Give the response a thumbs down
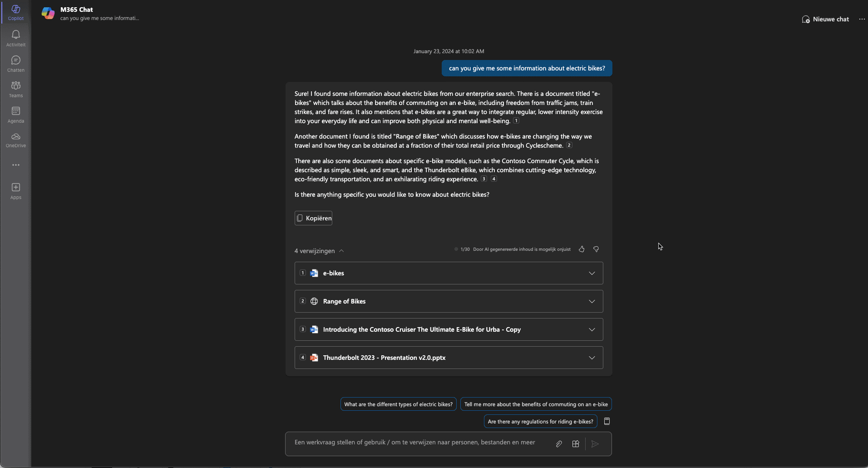The image size is (868, 468). pyautogui.click(x=596, y=249)
